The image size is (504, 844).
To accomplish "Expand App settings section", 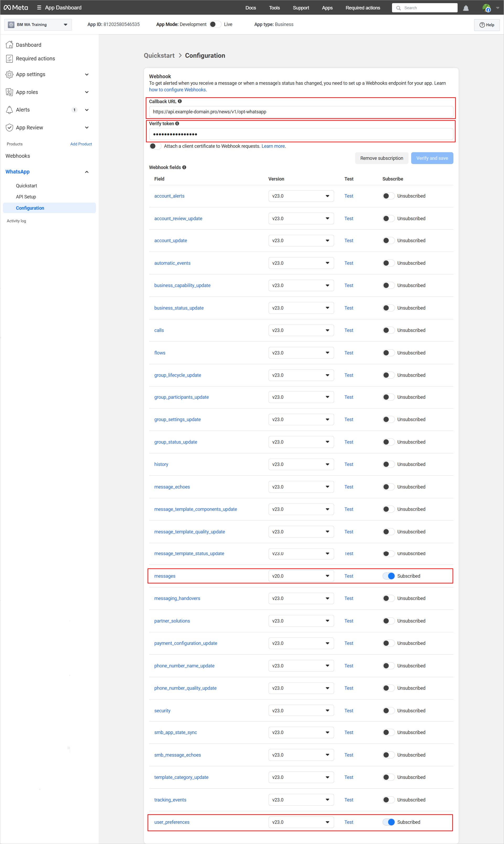I will point(87,75).
